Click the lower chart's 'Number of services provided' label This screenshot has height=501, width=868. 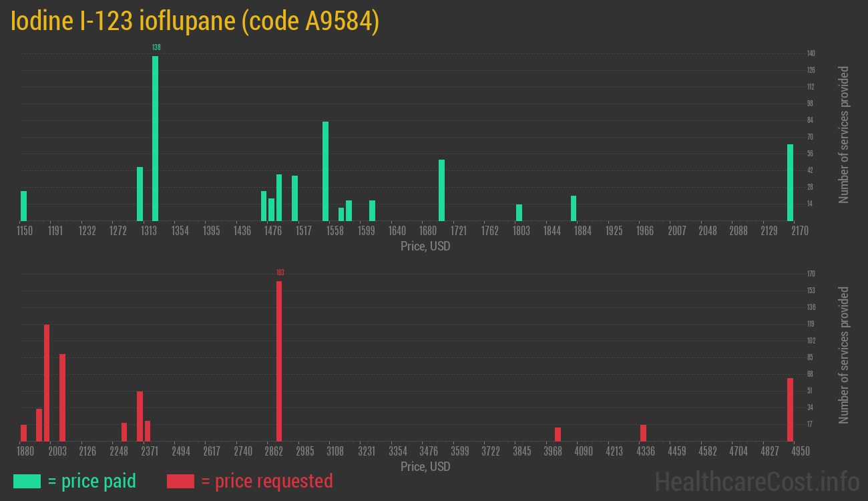pyautogui.click(x=844, y=355)
